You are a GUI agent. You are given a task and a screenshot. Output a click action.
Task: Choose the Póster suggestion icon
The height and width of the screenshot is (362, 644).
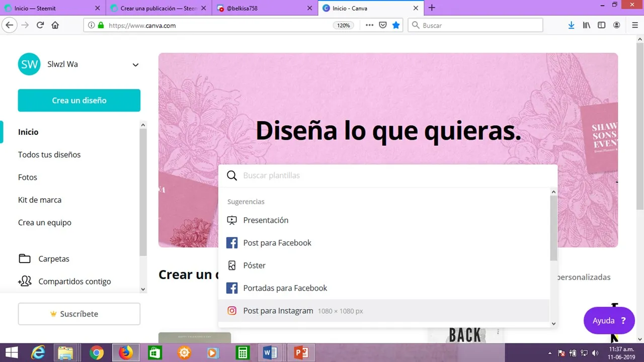click(232, 265)
